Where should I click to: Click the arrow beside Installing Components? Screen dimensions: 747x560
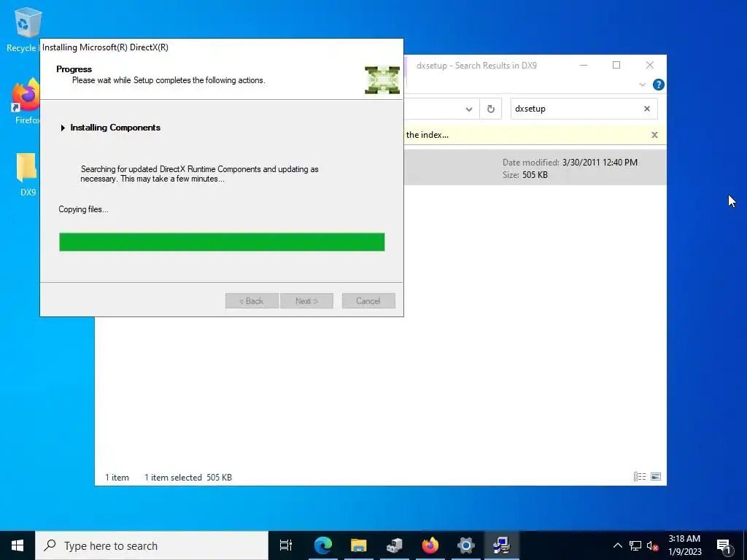63,128
